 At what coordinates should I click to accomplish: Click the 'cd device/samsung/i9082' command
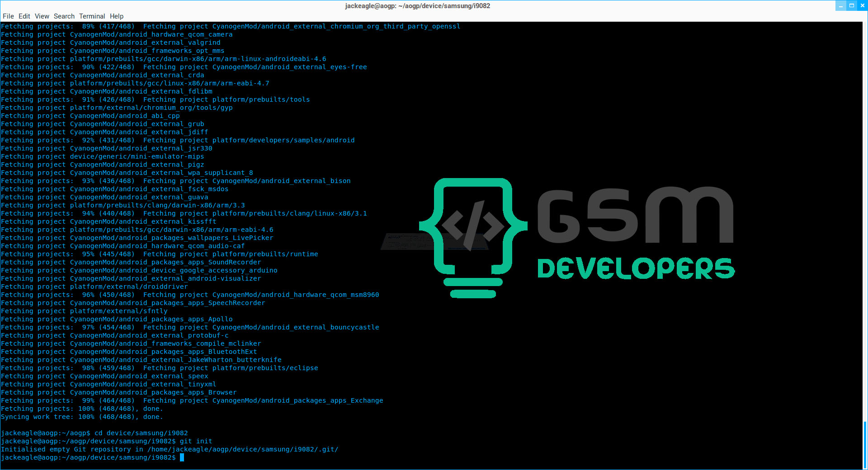(x=141, y=433)
